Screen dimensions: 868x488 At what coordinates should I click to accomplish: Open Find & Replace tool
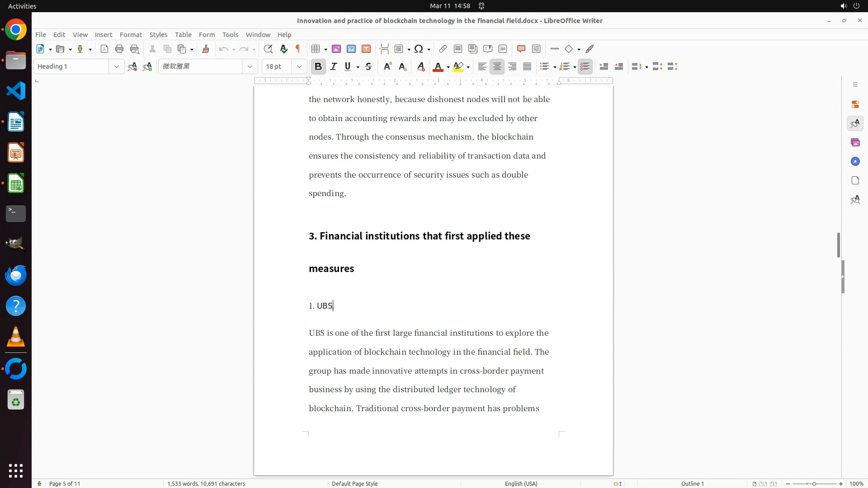click(268, 49)
